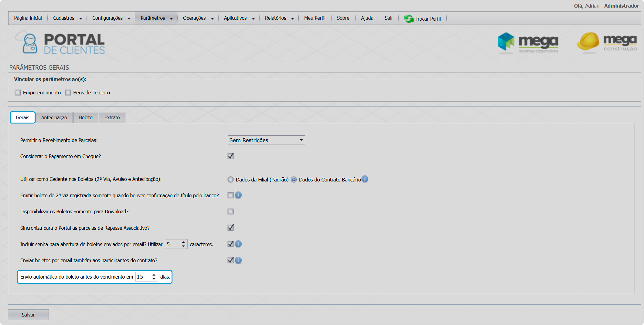Go to Página inicial
Viewport: 644px width, 325px height.
[28, 18]
